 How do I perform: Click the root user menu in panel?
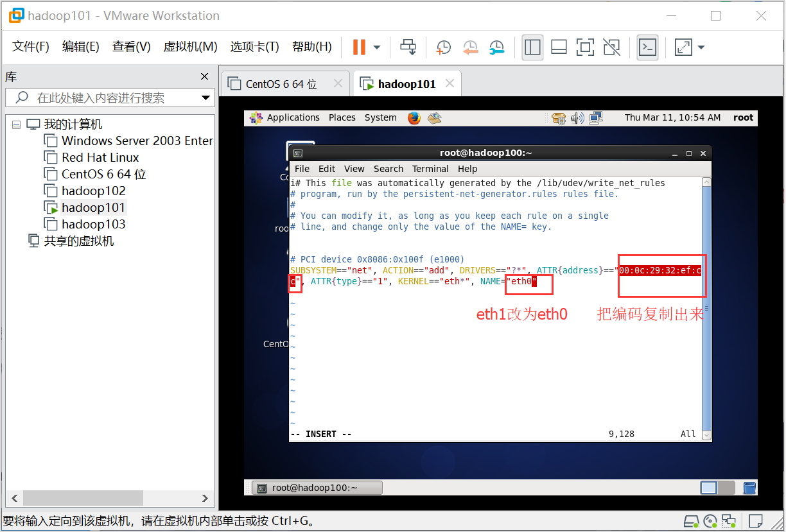tap(743, 117)
